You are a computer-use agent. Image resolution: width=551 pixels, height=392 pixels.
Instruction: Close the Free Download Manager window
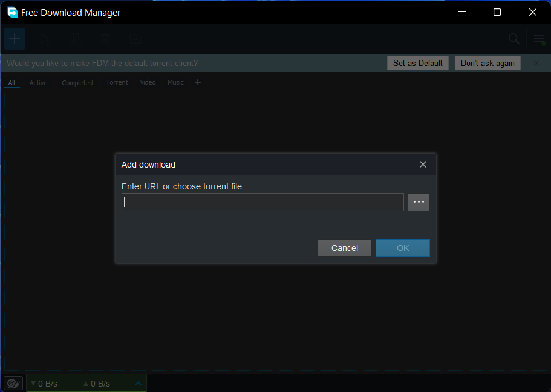click(533, 12)
